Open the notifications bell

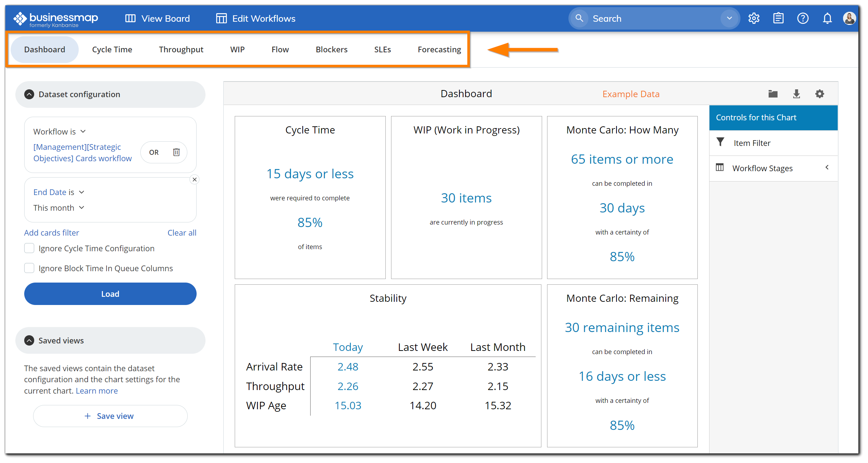(x=827, y=18)
